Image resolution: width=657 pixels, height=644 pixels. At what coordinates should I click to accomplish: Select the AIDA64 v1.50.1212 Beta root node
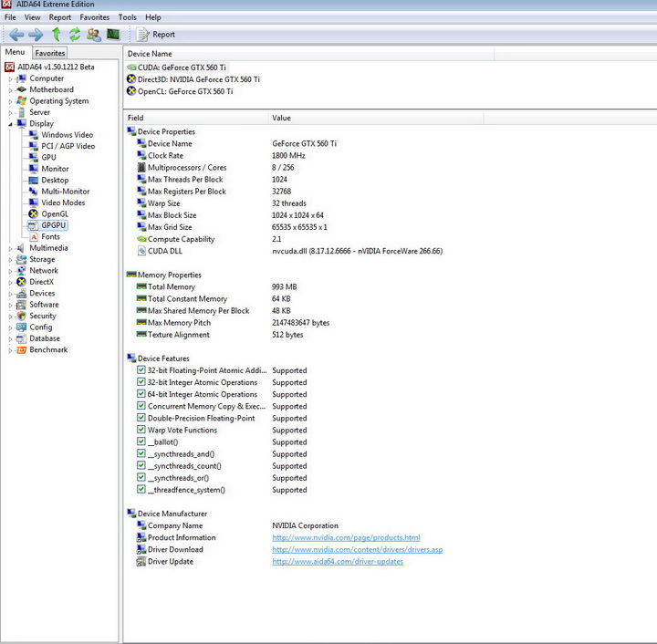49,67
